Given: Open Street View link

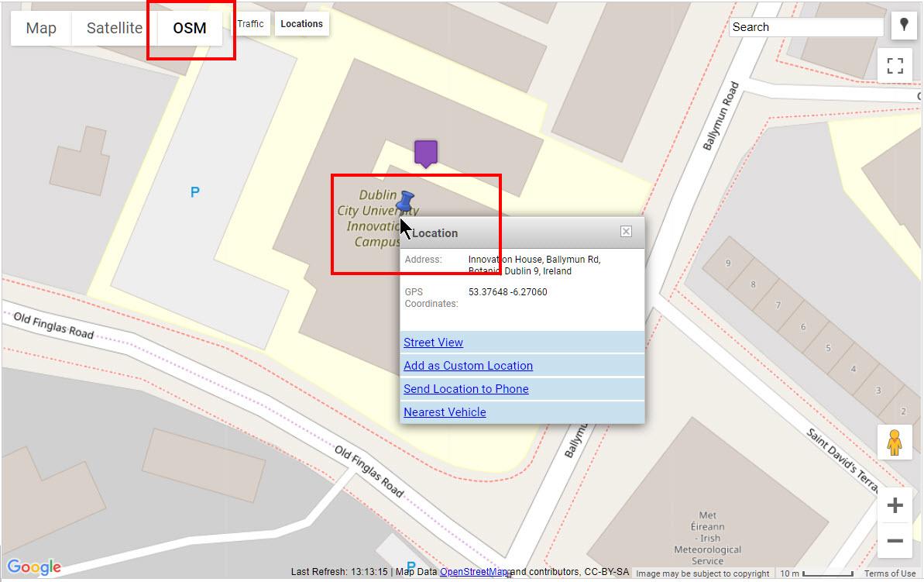Looking at the screenshot, I should [x=433, y=343].
